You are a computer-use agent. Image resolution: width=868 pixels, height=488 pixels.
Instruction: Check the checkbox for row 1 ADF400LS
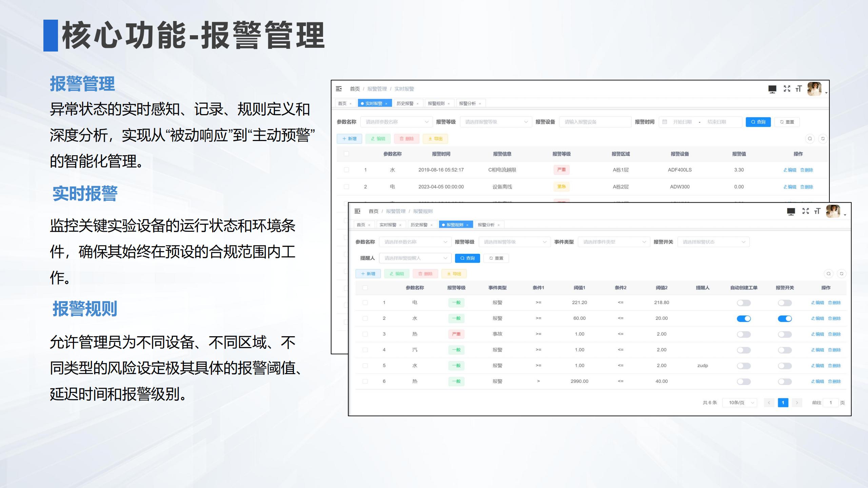tap(346, 170)
